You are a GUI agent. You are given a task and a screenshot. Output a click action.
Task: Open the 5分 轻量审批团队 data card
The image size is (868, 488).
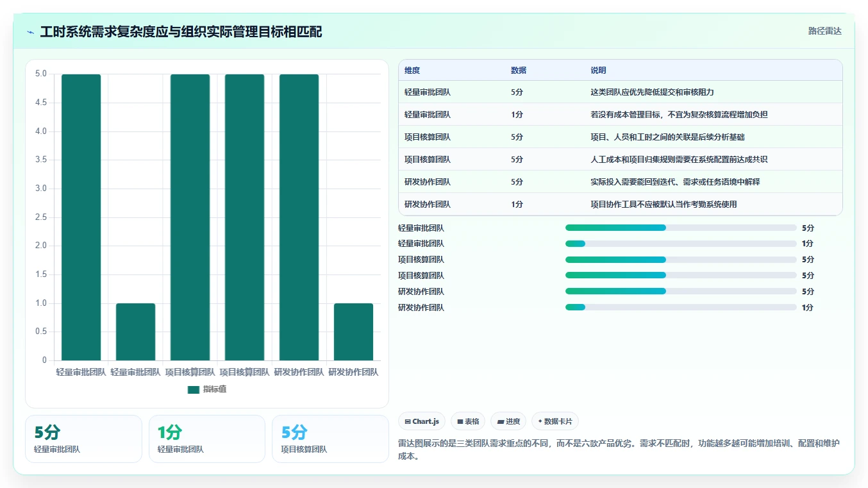[x=83, y=439]
